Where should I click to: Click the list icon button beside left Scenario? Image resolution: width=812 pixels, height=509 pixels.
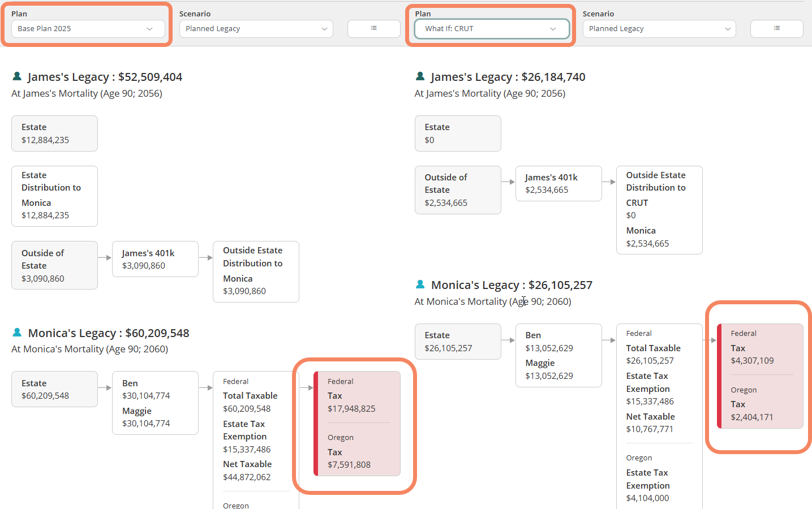click(373, 28)
